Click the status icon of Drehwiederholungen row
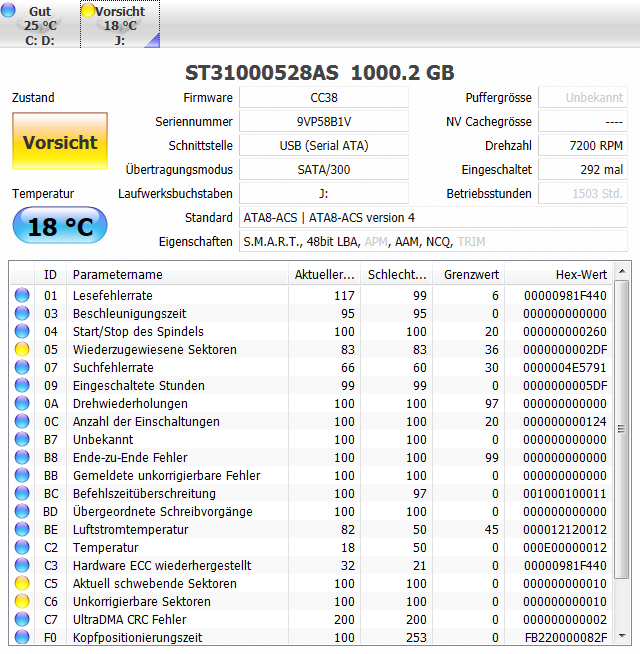Image resolution: width=640 pixels, height=654 pixels. point(22,403)
